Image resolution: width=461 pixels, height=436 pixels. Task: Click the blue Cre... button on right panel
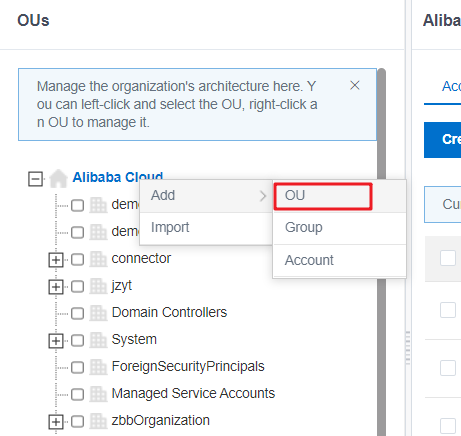[442, 140]
